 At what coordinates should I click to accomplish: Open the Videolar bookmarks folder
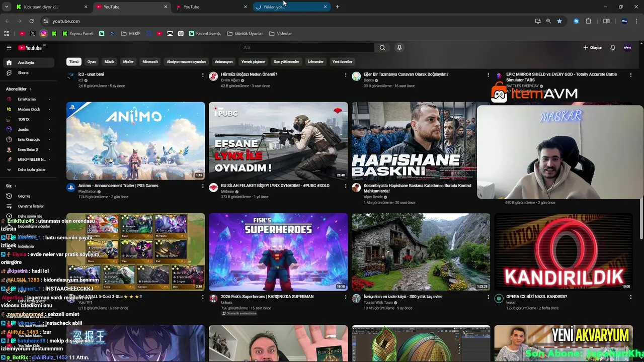[x=281, y=34]
